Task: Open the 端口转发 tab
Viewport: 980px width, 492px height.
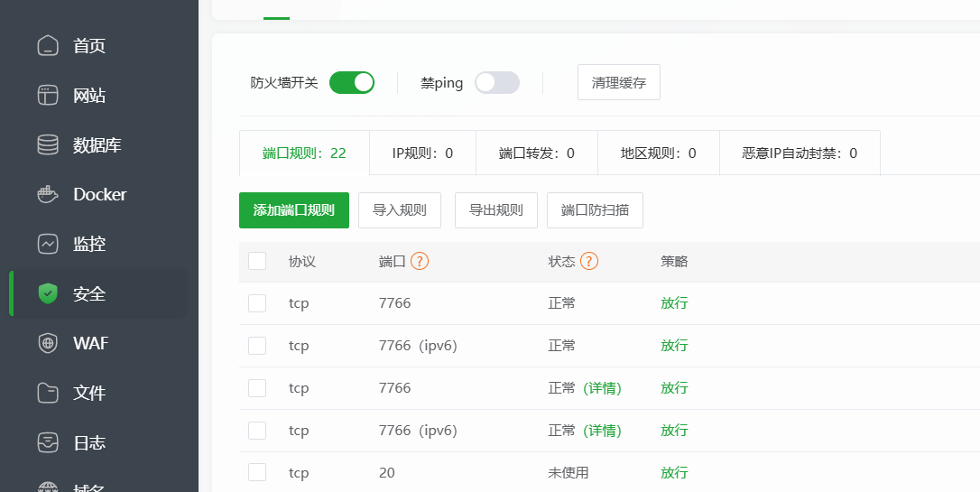Action: pyautogui.click(x=536, y=153)
